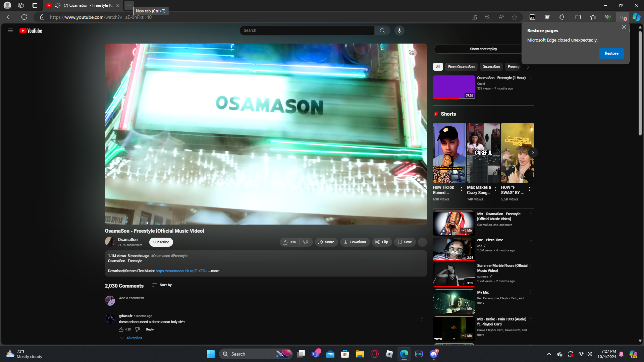Viewport: 644px width, 362px height.
Task: Expand the 46 replies thread
Action: point(131,338)
